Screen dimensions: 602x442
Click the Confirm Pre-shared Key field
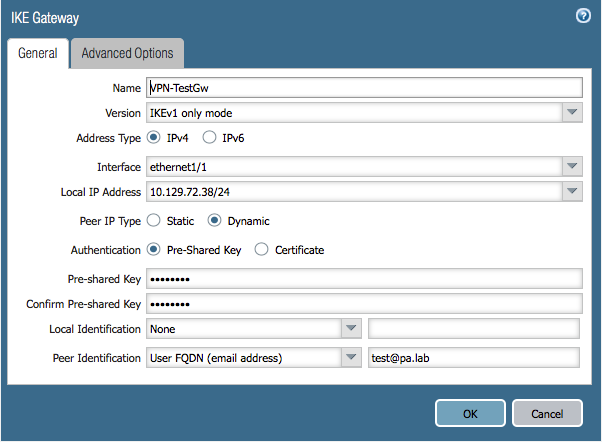364,304
